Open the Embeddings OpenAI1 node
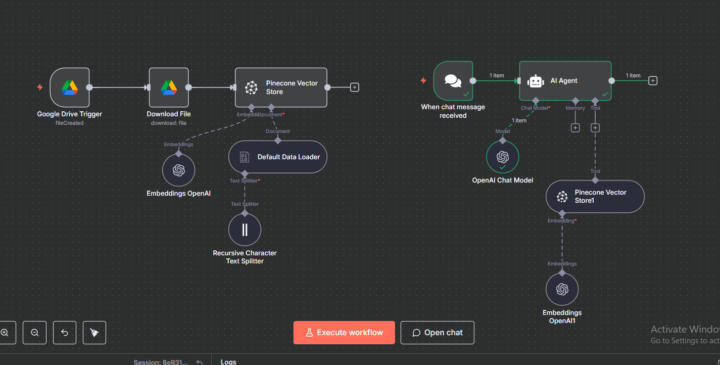 tap(562, 289)
